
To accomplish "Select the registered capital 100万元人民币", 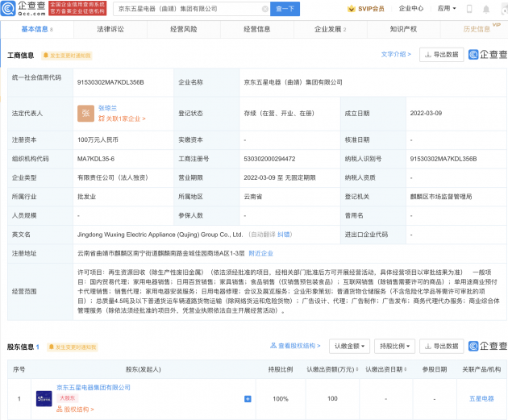I will click(x=98, y=139).
